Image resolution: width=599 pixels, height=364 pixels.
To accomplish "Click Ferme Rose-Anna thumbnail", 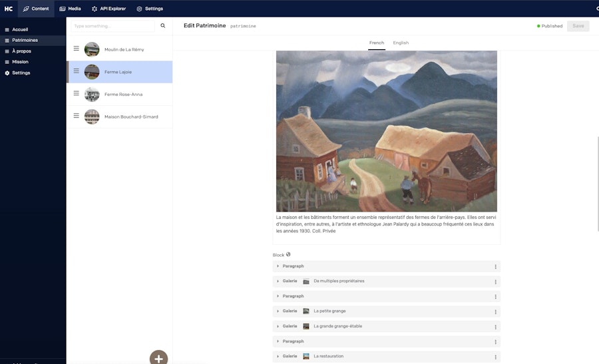I will pos(92,94).
